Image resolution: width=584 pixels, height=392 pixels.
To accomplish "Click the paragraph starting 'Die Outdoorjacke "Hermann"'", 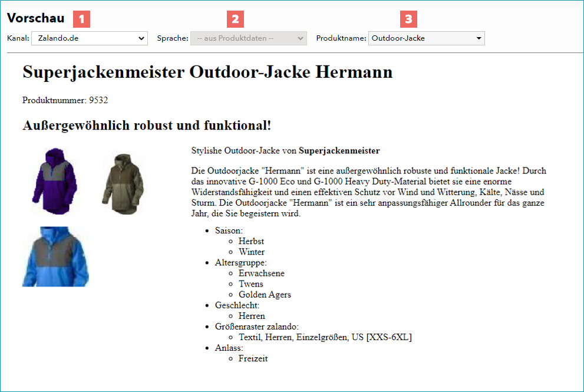I will 369,192.
